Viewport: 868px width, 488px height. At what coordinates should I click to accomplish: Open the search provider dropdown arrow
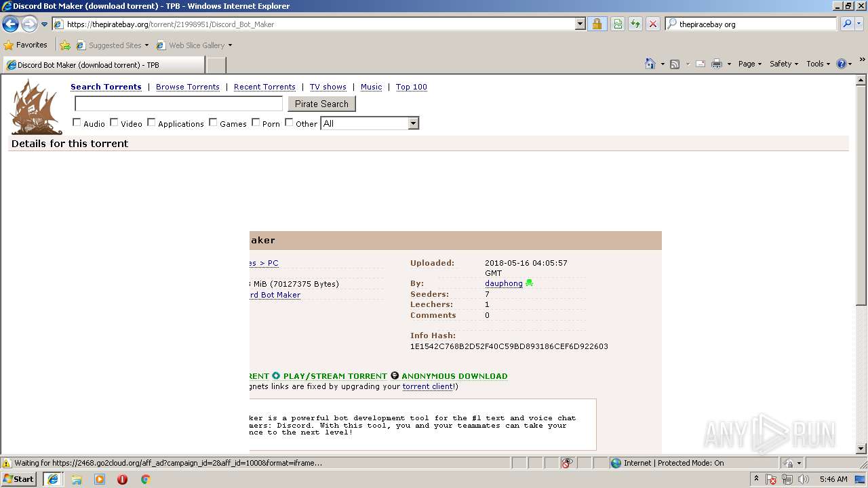coord(860,24)
